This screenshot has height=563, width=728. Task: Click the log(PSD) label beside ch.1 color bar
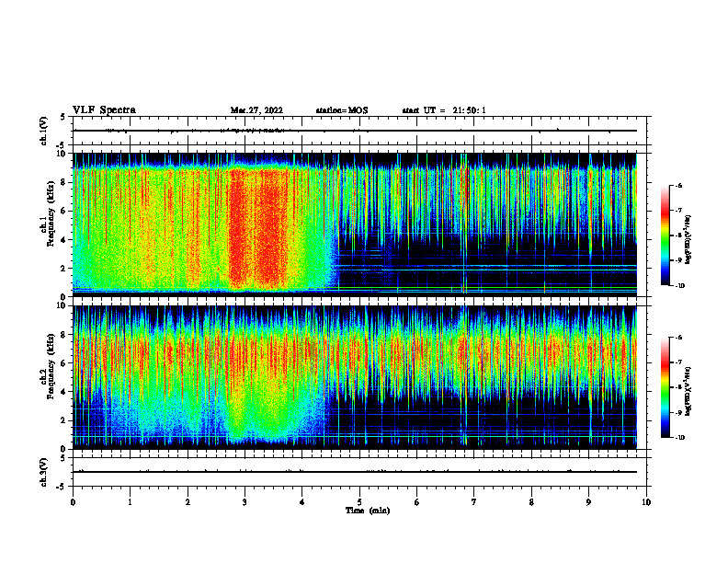688,239
